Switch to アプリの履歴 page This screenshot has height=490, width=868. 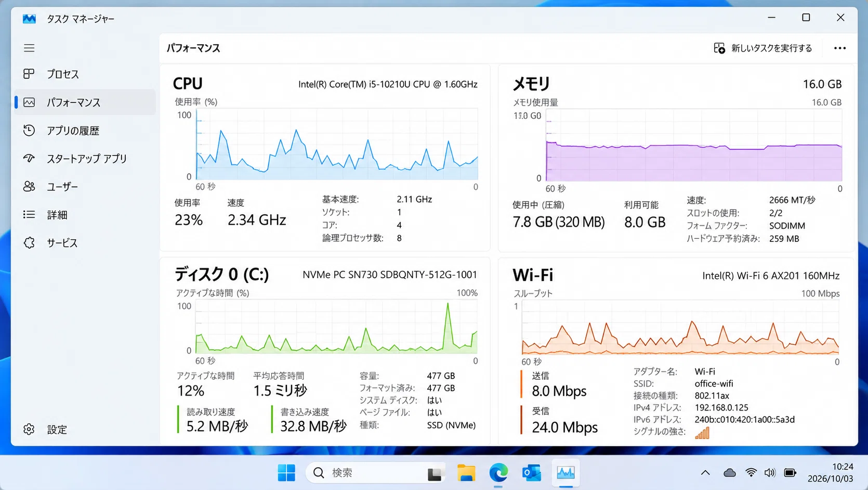(73, 131)
